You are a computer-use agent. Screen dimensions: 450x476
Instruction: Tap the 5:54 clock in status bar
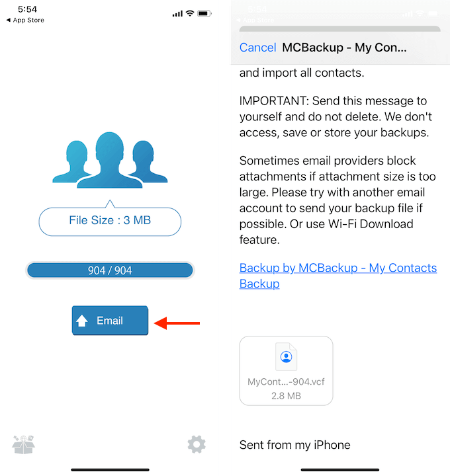click(27, 9)
